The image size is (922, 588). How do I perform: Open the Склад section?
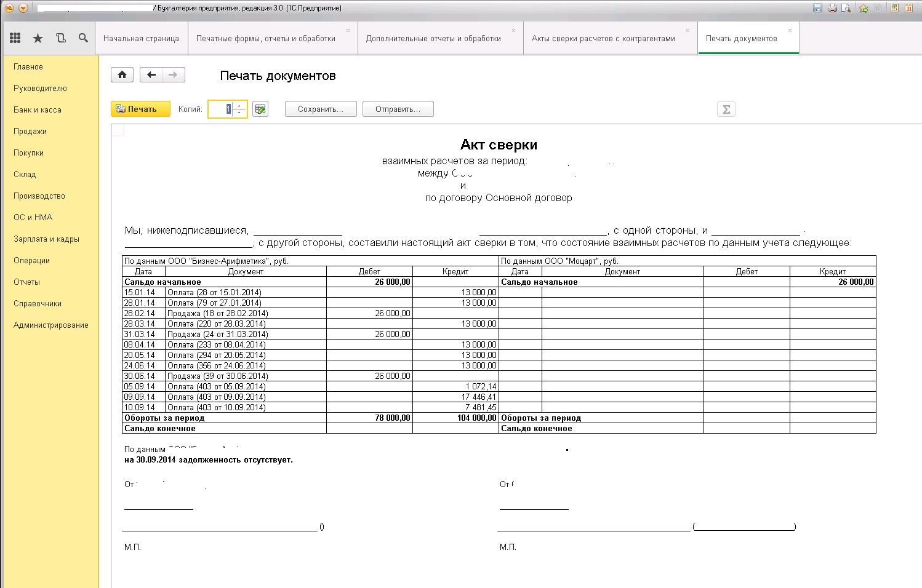25,174
